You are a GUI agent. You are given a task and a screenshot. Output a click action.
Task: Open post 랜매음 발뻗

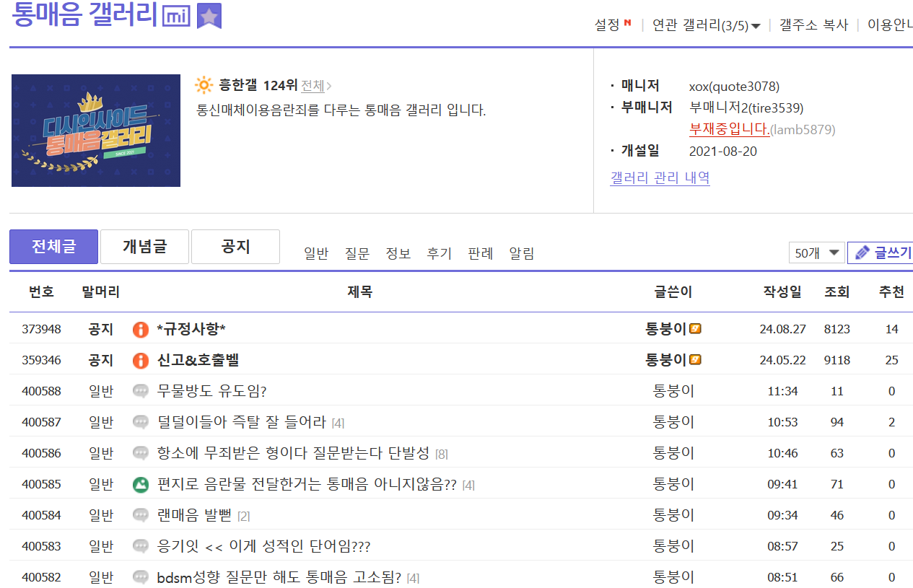pos(195,515)
